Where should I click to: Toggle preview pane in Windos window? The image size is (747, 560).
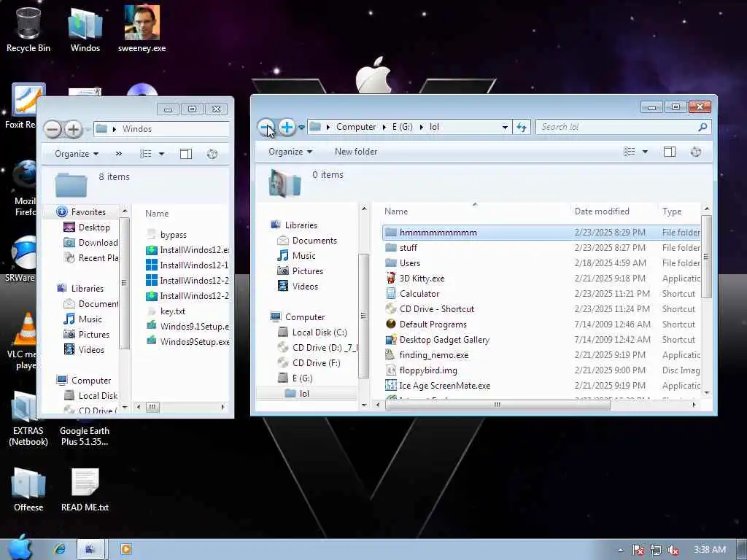186,154
